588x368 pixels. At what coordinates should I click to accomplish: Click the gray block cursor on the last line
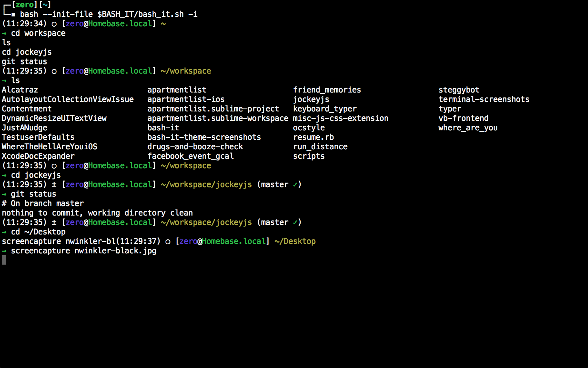[x=4, y=260]
